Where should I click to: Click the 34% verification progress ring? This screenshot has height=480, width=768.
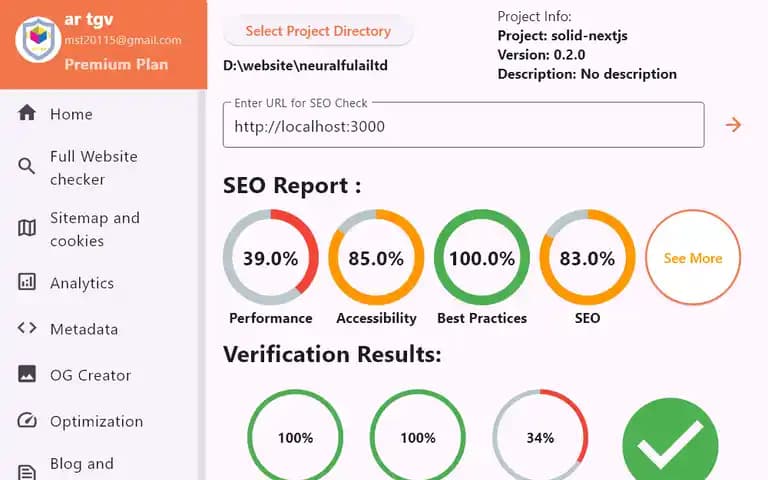point(540,437)
